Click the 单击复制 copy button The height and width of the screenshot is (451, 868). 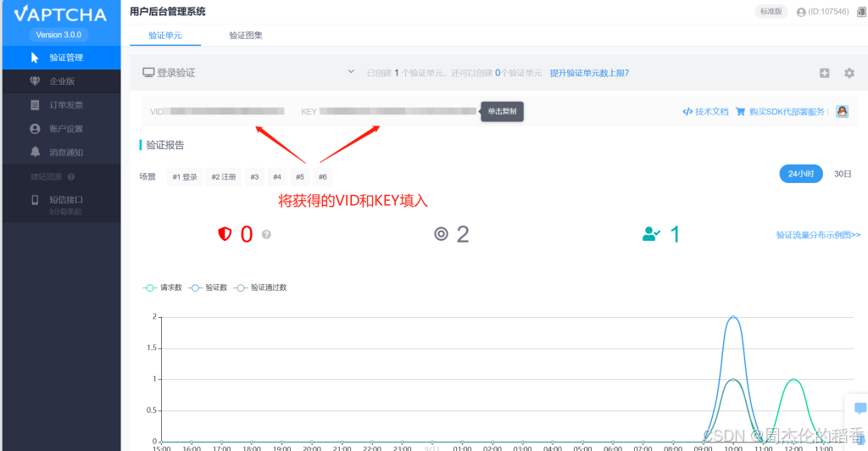(x=502, y=111)
